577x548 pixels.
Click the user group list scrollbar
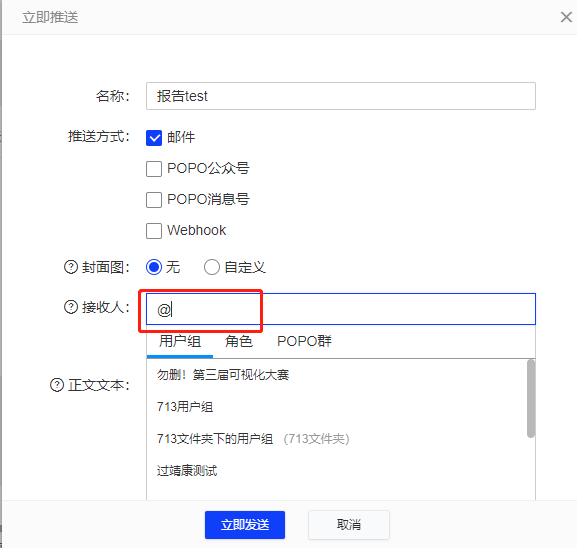(531, 399)
